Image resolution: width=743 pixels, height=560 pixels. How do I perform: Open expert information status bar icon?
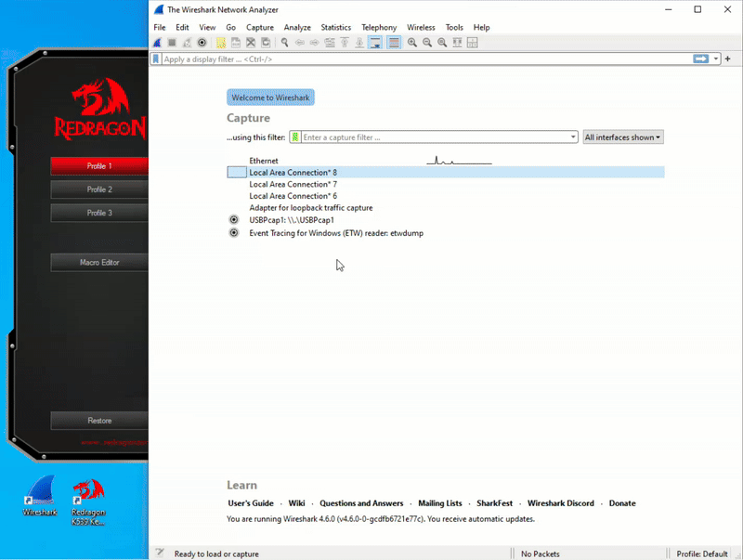(160, 553)
